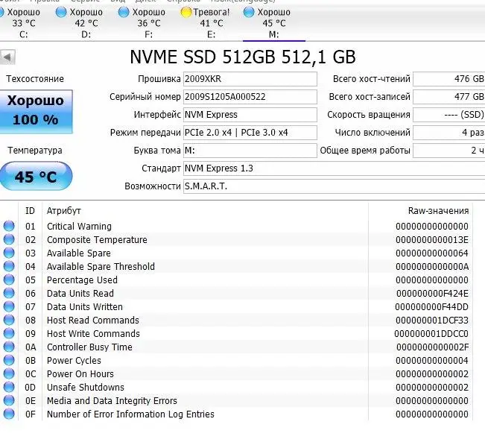Viewport: 485px width, 448px height.
Task: Select the Critical Warning attribute row
Action: (x=237, y=226)
